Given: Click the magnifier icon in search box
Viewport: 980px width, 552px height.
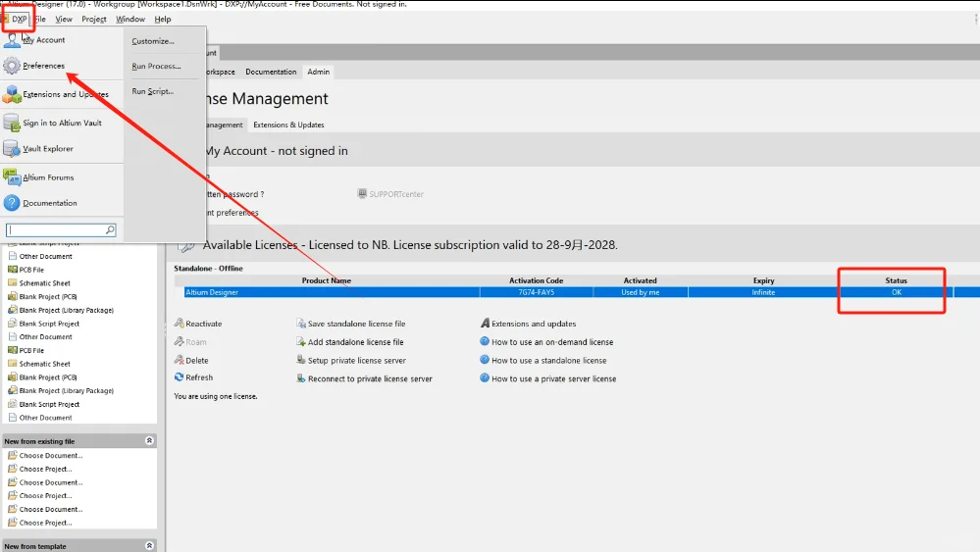Looking at the screenshot, I should click(110, 229).
